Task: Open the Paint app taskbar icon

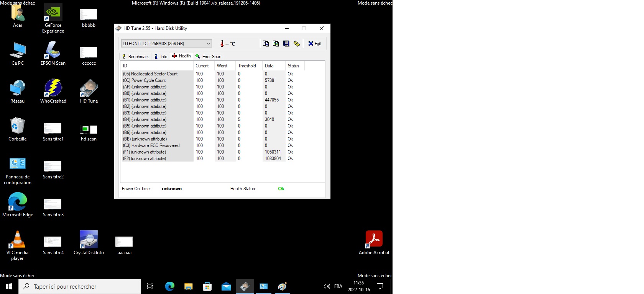Action: 283,286
